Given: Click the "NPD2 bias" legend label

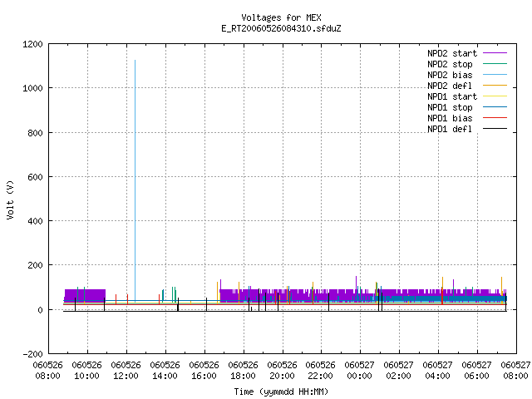Looking at the screenshot, I should coord(450,75).
